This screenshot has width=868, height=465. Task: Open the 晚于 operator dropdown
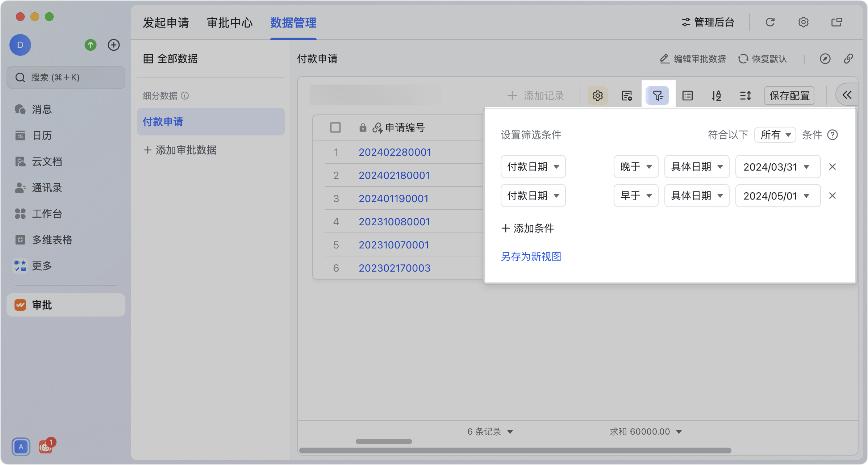[636, 167]
